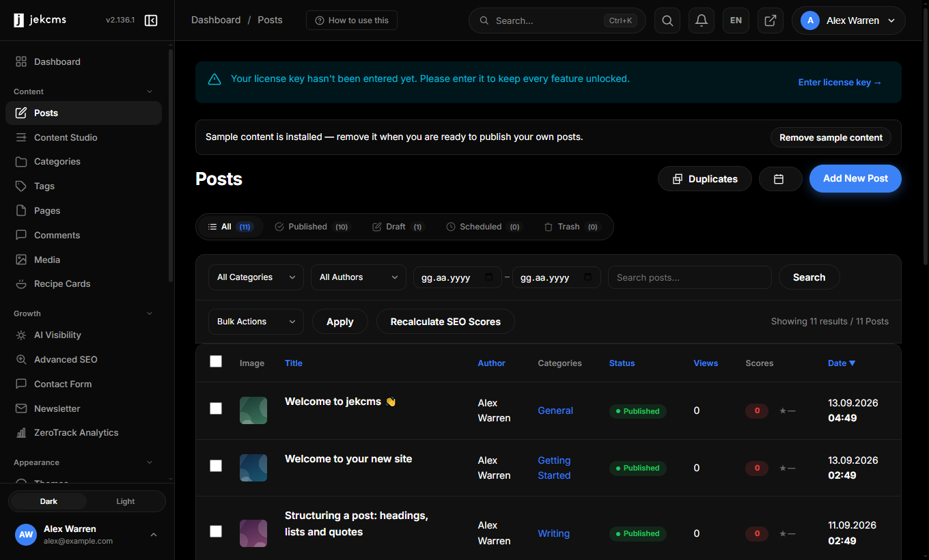Show Published posts tab
Screen dimensions: 929x560
click(312, 227)
